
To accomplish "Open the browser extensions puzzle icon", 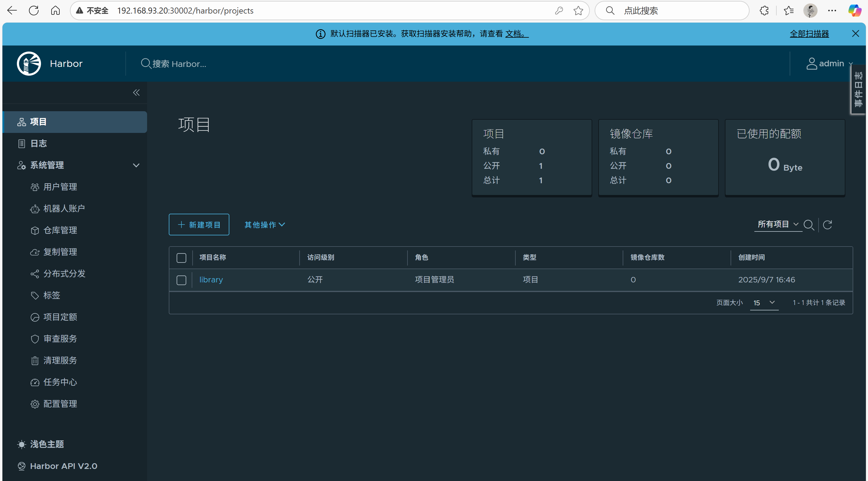I will click(x=764, y=11).
